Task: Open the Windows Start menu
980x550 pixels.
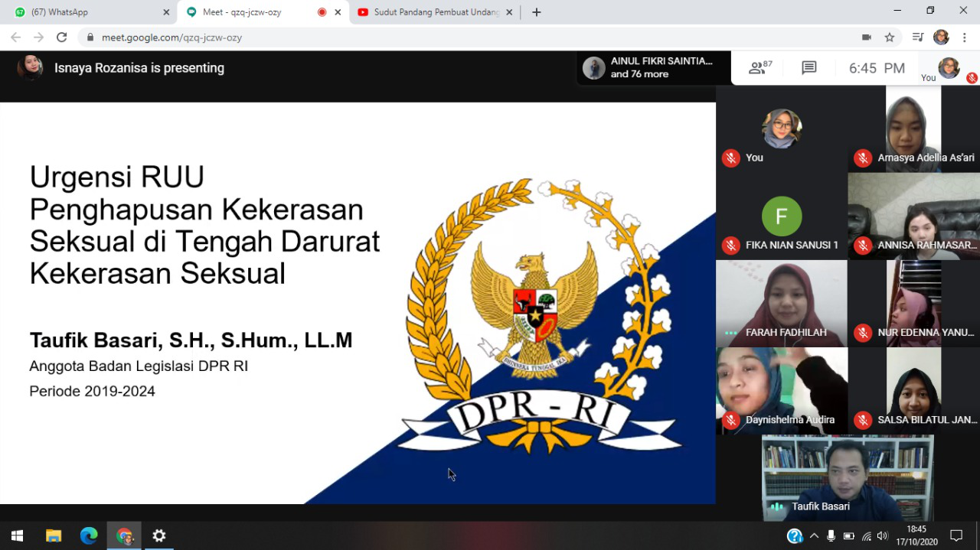Action: [x=17, y=535]
